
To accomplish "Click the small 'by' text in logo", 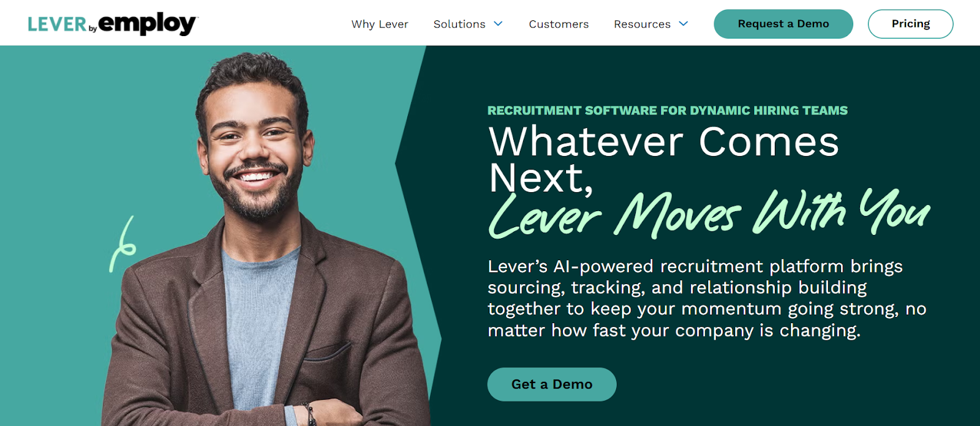I will pos(93,28).
